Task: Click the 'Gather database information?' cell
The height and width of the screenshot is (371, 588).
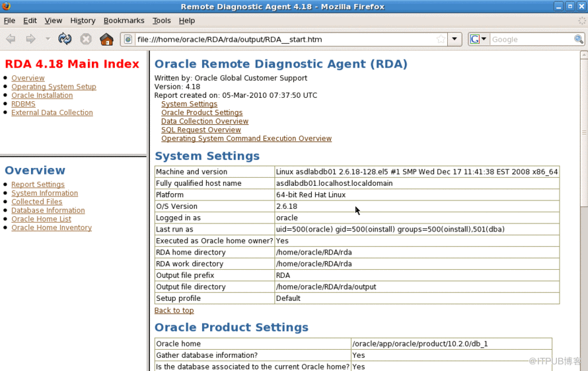Action: (x=253, y=355)
